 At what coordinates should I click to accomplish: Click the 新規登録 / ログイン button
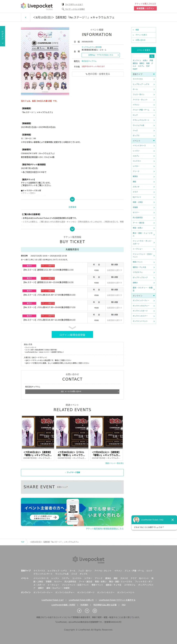[x=145, y=9]
